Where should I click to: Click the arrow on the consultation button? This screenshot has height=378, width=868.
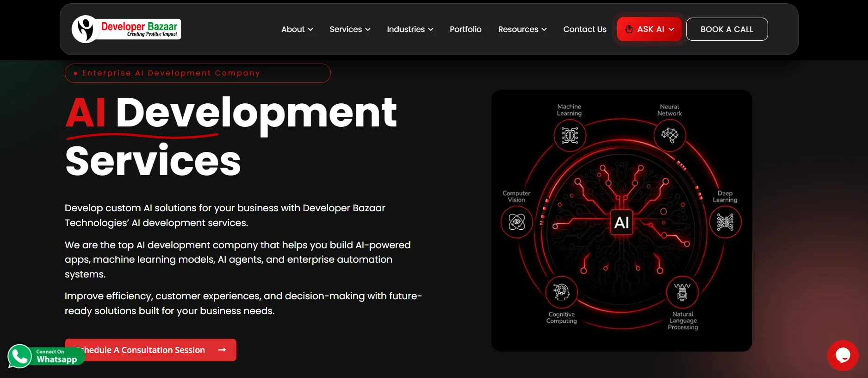[x=222, y=350]
